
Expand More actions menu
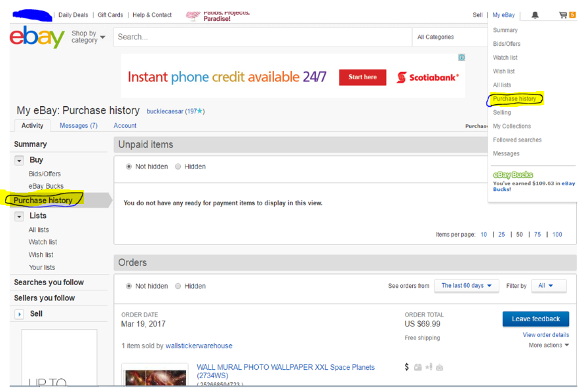pyautogui.click(x=549, y=345)
